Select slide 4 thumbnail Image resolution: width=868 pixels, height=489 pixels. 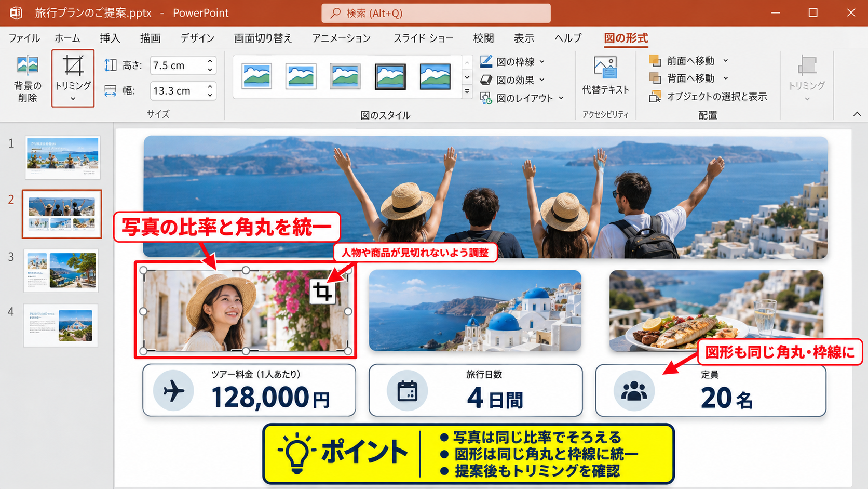[61, 325]
